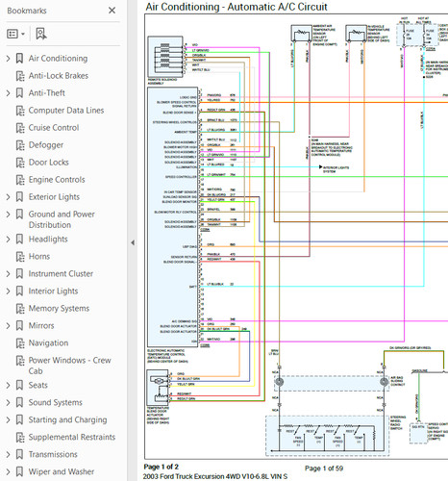Click the Power Windows bookmark icon

point(20,361)
